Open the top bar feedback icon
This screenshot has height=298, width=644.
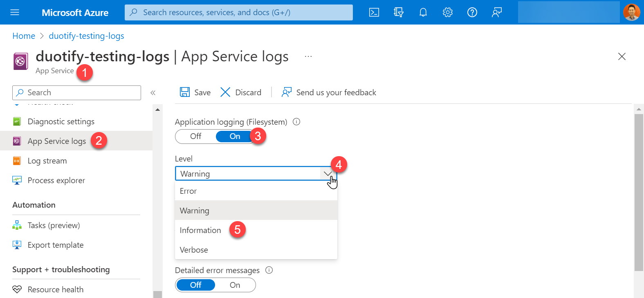pyautogui.click(x=497, y=12)
